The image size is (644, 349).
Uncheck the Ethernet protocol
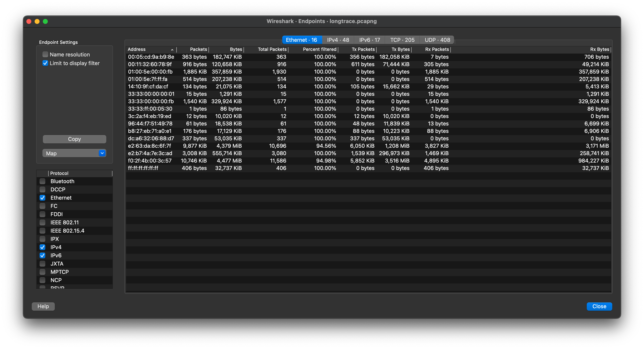(42, 198)
